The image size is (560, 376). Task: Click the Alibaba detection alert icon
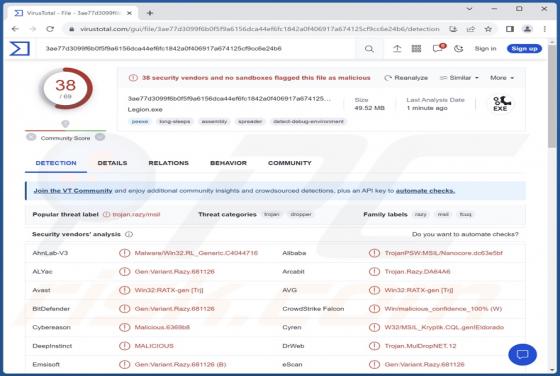point(374,253)
